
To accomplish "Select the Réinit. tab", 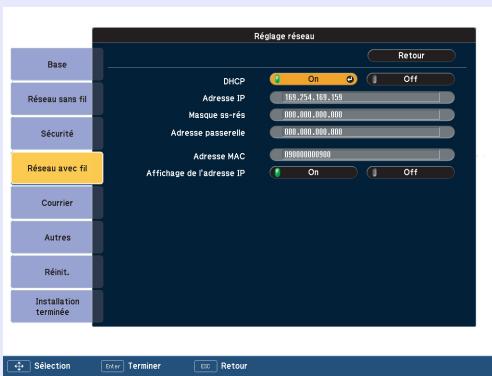I will pos(57,272).
